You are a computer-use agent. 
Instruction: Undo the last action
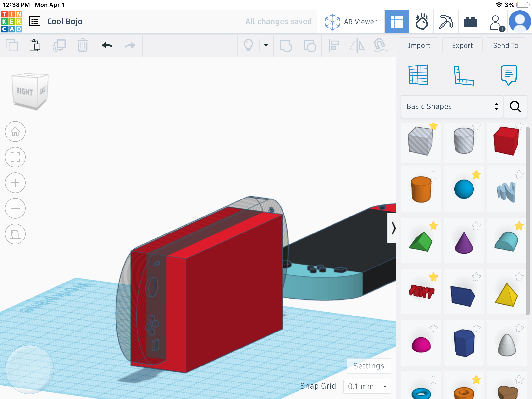[107, 45]
